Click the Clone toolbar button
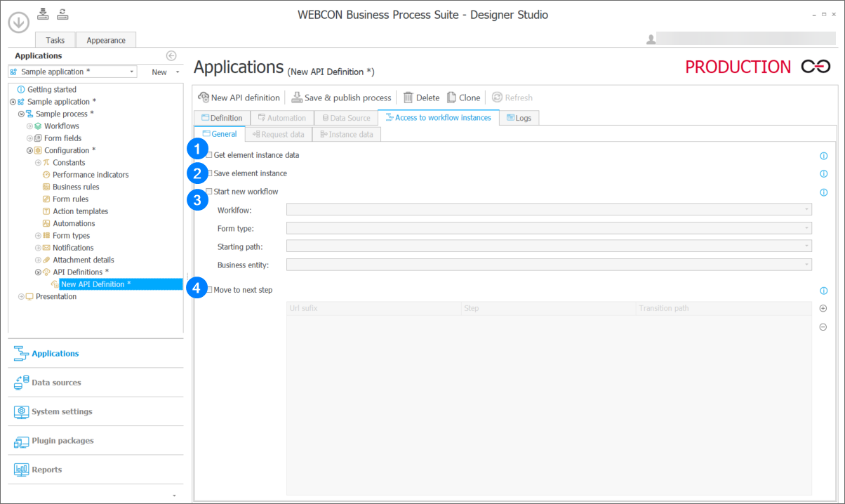Screen dimensions: 845x504 (463, 98)
